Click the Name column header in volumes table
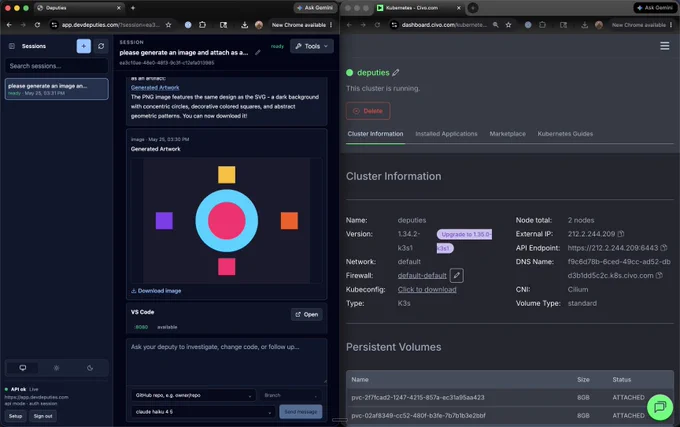680x427 pixels. point(360,380)
